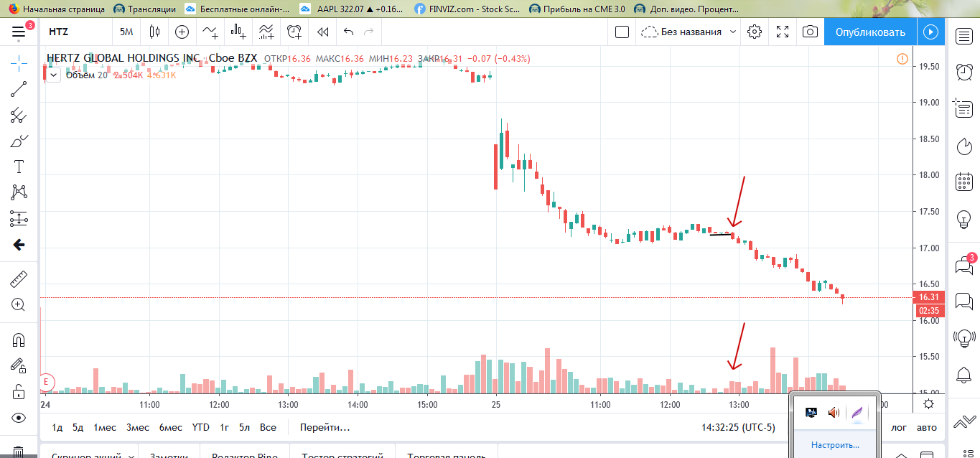Select the back arrow icon tool
980x458 pixels.
click(x=19, y=245)
